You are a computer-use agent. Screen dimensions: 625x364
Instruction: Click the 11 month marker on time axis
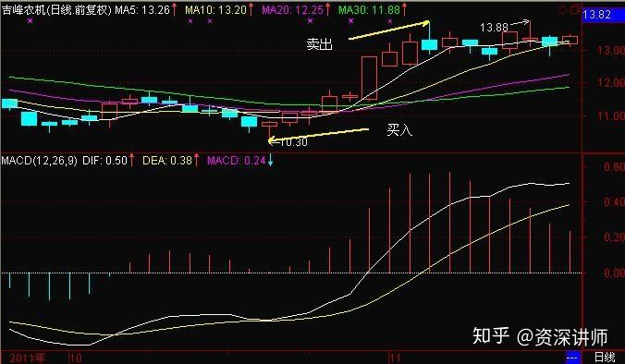(x=395, y=358)
